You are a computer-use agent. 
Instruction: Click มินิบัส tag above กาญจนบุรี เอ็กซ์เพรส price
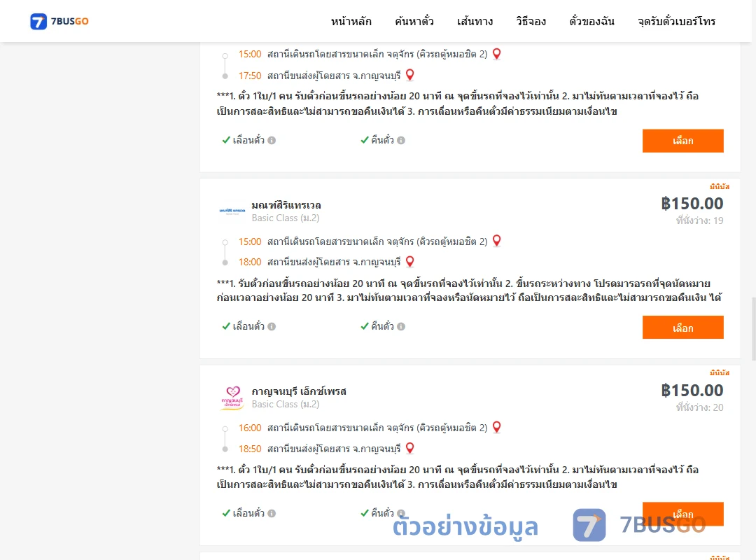point(720,372)
